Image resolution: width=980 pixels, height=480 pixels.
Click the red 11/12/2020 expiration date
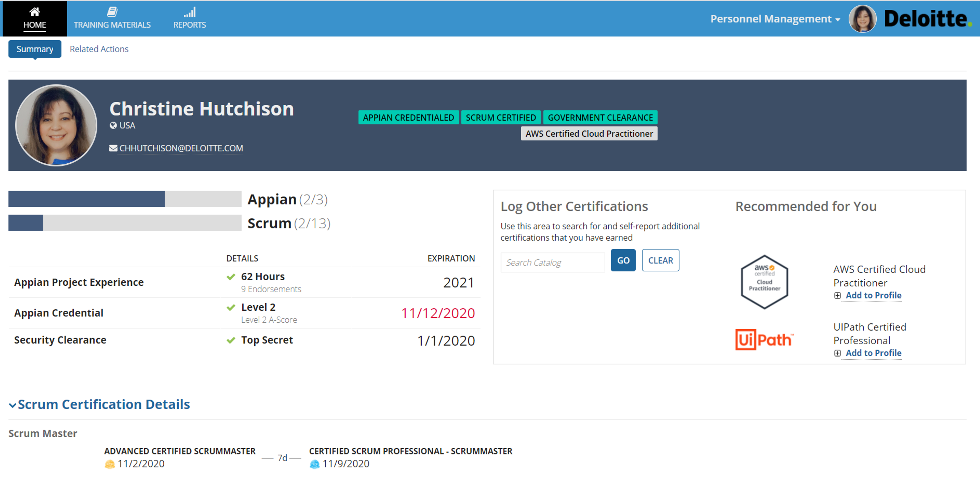pos(438,313)
